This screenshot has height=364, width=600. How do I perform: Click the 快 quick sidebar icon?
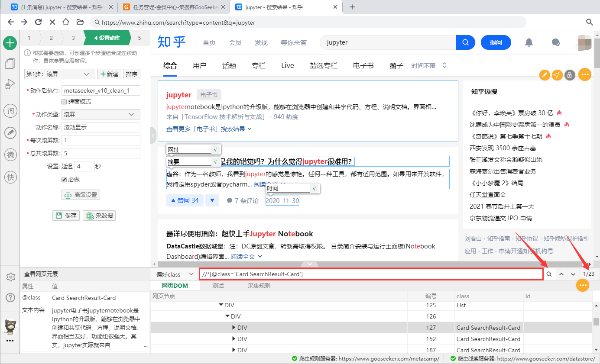10,177
